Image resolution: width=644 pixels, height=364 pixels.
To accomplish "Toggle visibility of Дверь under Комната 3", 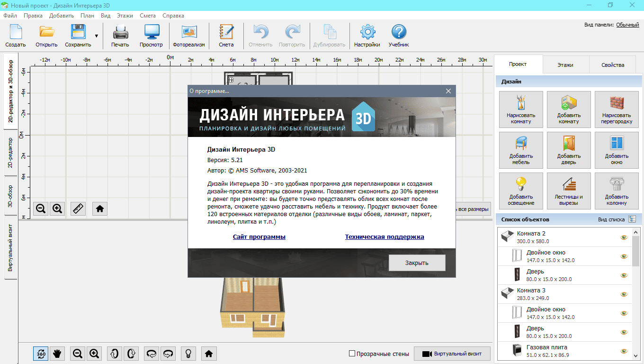I will [x=624, y=332].
